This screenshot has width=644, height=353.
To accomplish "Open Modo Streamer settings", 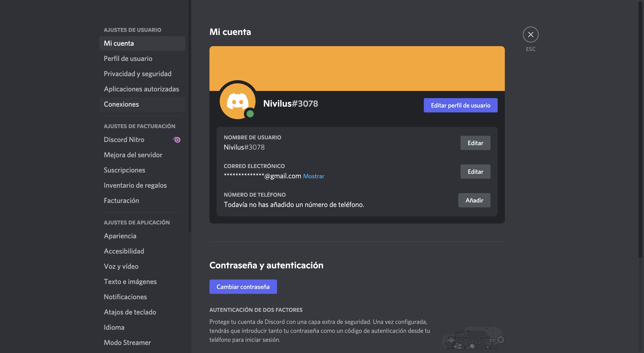I will click(x=127, y=342).
